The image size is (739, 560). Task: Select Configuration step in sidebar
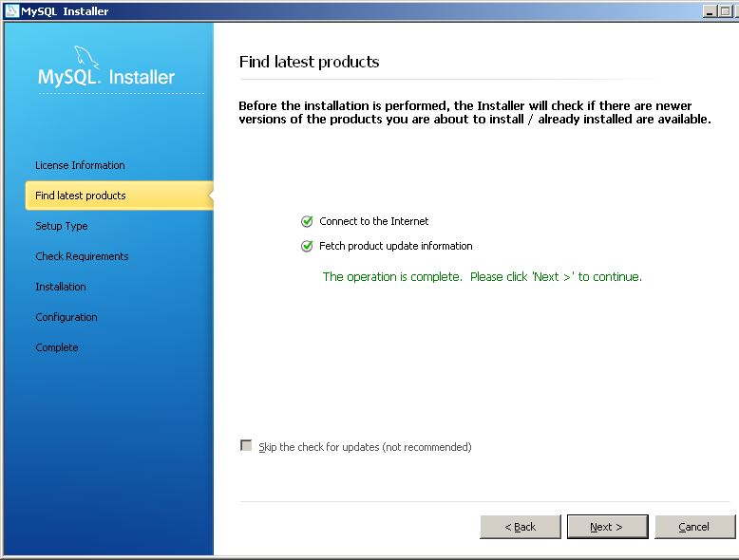(x=66, y=317)
